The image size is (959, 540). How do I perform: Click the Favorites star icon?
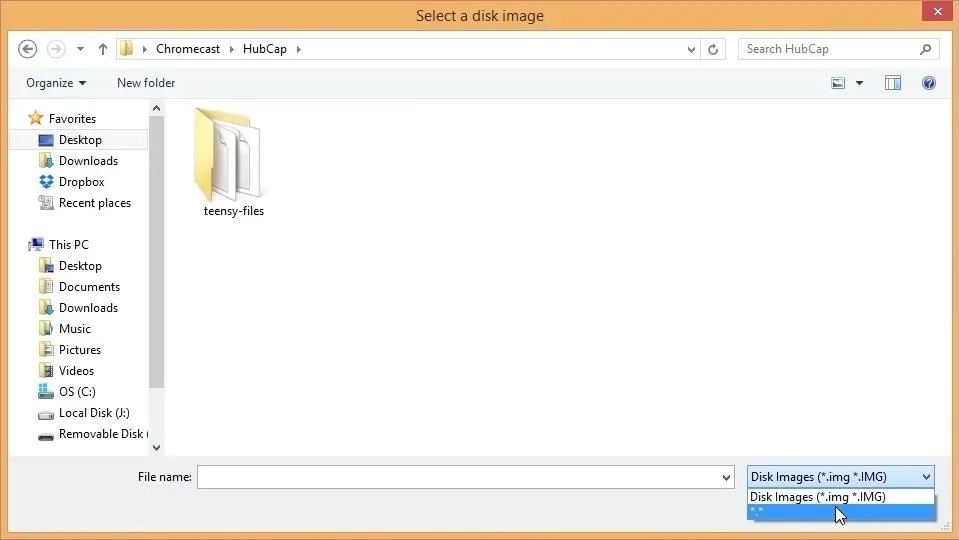35,117
